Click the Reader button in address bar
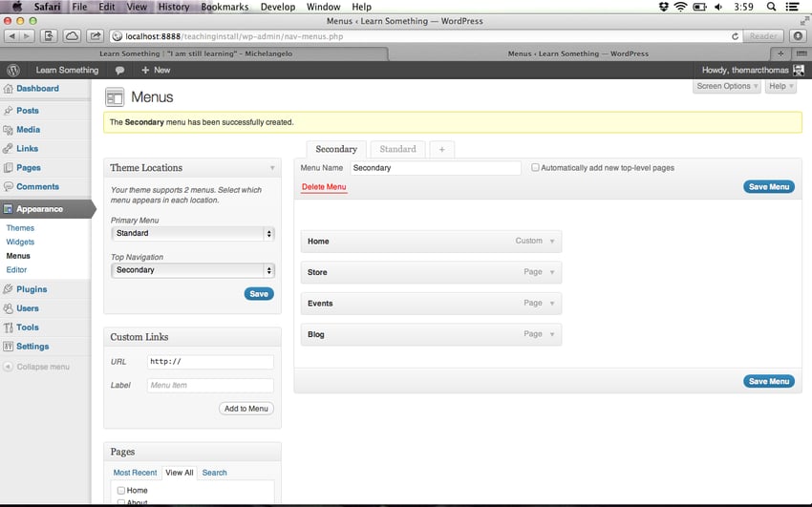Screen dimensions: 812x507 (x=763, y=36)
